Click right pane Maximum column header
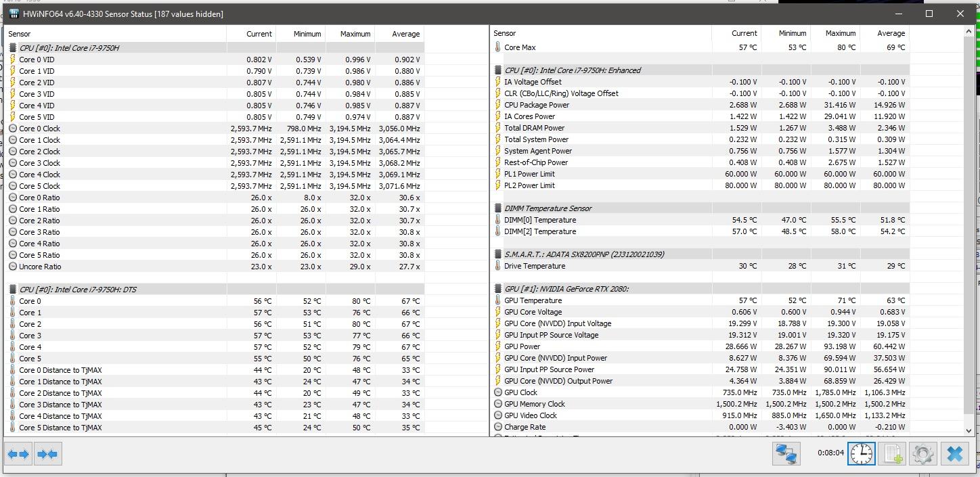Screen dimensions: 980x477 [x=835, y=33]
